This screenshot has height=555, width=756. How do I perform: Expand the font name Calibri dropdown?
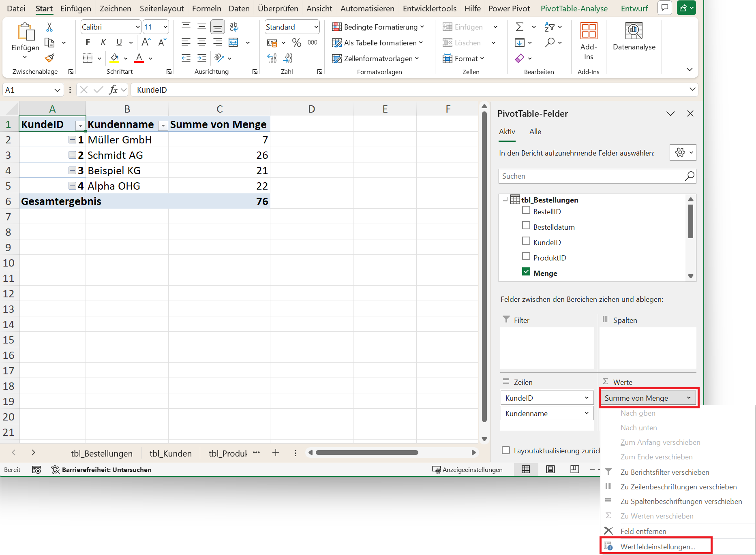coord(138,27)
